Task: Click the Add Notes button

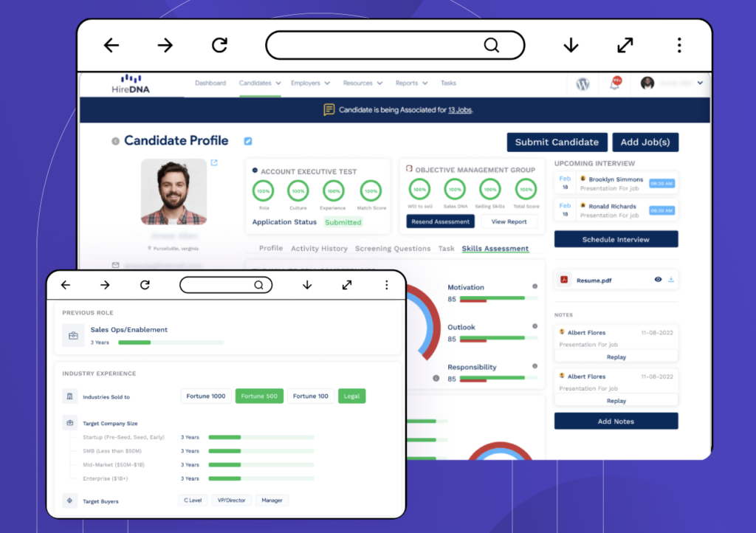Action: 616,421
